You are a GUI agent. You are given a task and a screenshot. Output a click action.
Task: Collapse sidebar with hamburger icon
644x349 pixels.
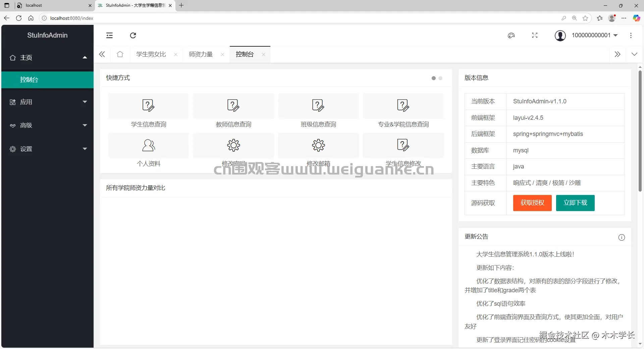(x=109, y=35)
